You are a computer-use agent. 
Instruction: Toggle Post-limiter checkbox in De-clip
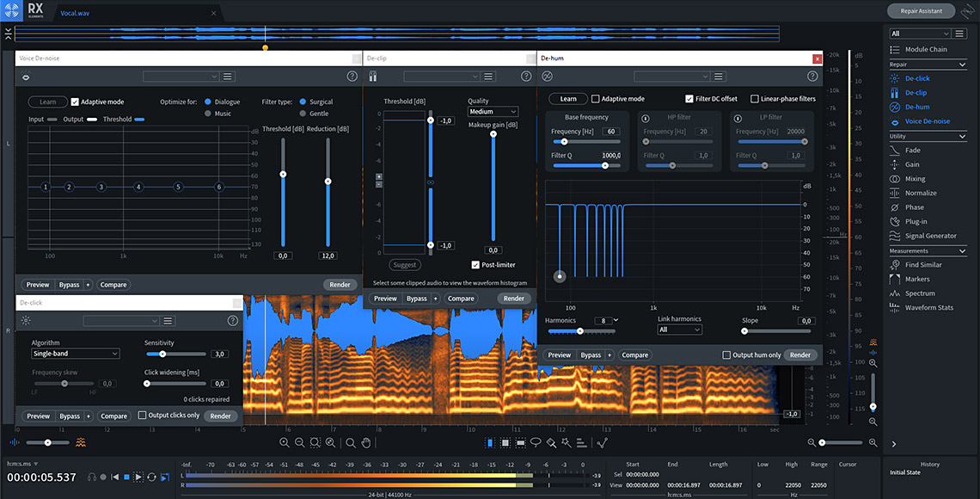tap(475, 265)
